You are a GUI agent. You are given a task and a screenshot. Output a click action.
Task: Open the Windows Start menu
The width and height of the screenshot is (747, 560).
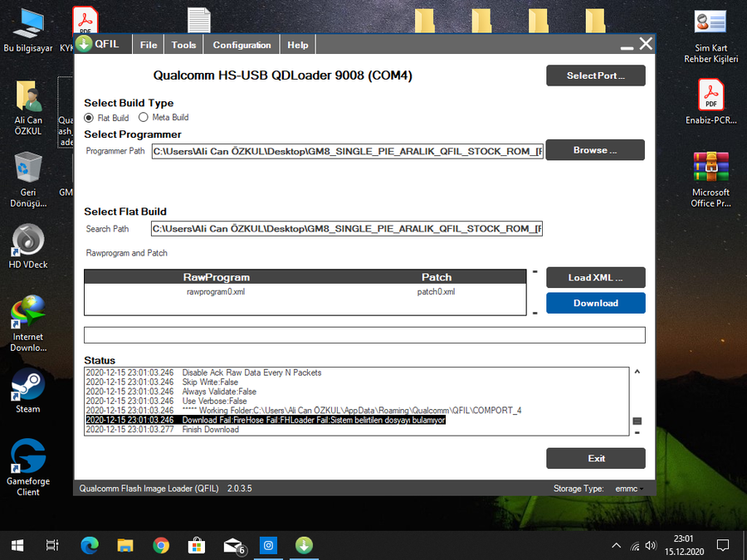[x=17, y=545]
